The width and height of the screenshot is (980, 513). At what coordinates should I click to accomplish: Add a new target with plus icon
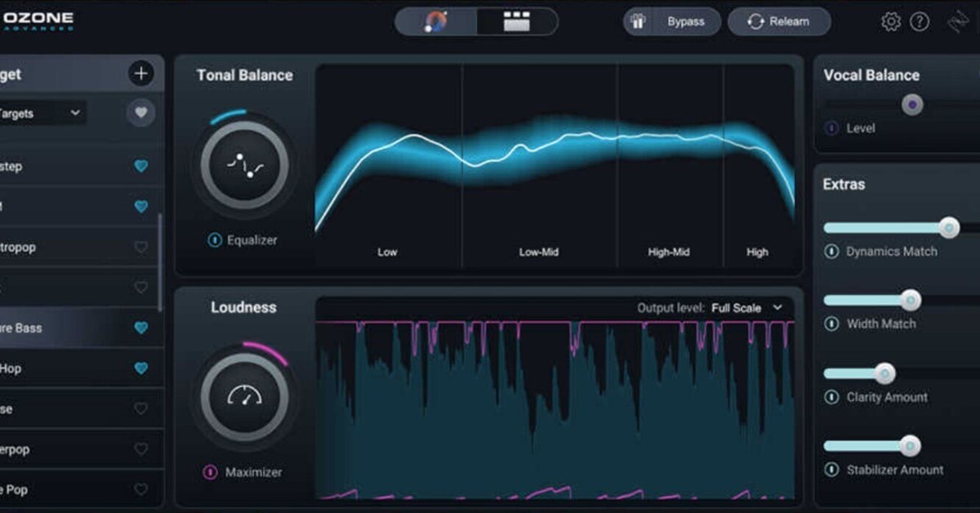coord(141,74)
